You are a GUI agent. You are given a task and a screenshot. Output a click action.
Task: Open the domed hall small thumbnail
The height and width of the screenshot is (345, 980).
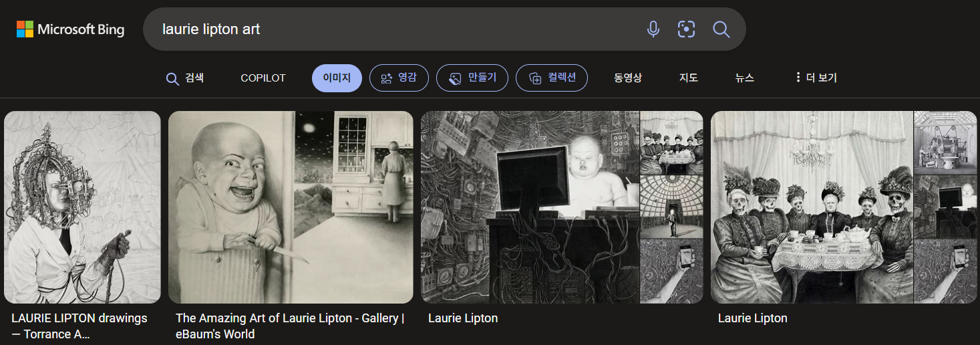(672, 207)
